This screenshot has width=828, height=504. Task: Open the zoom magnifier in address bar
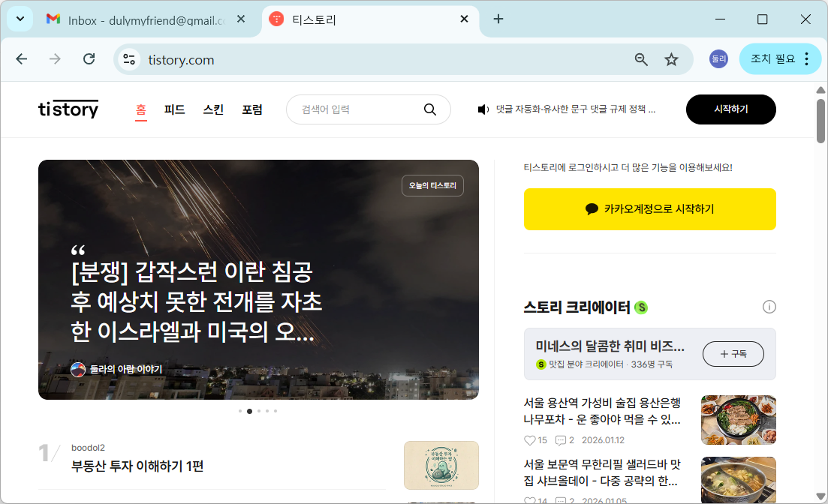point(641,60)
